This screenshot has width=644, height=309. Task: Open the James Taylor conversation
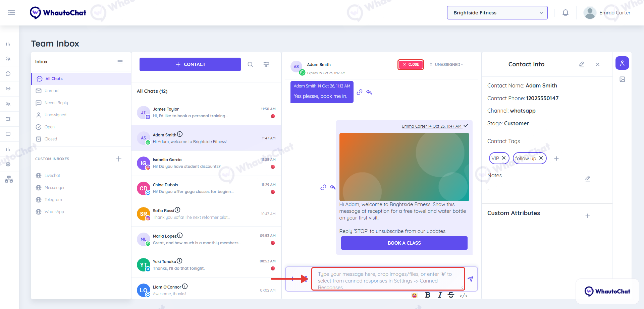[x=206, y=113]
